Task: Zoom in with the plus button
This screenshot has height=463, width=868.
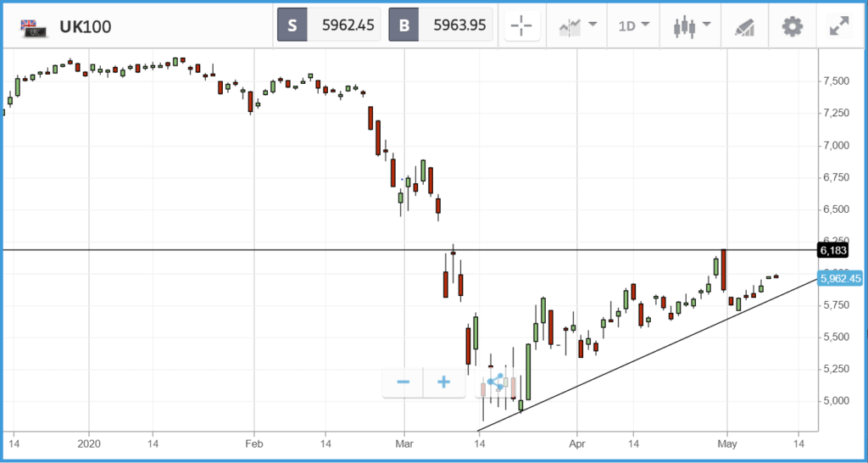Action: pyautogui.click(x=443, y=382)
